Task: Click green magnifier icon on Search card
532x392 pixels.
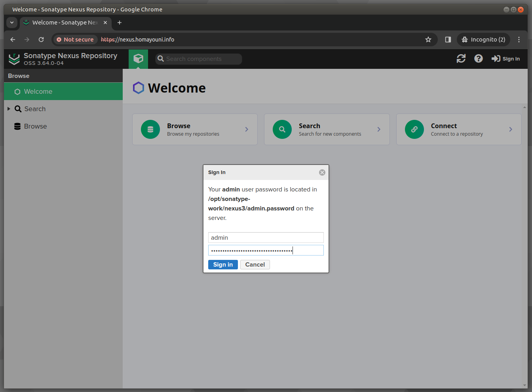Action: tap(282, 129)
